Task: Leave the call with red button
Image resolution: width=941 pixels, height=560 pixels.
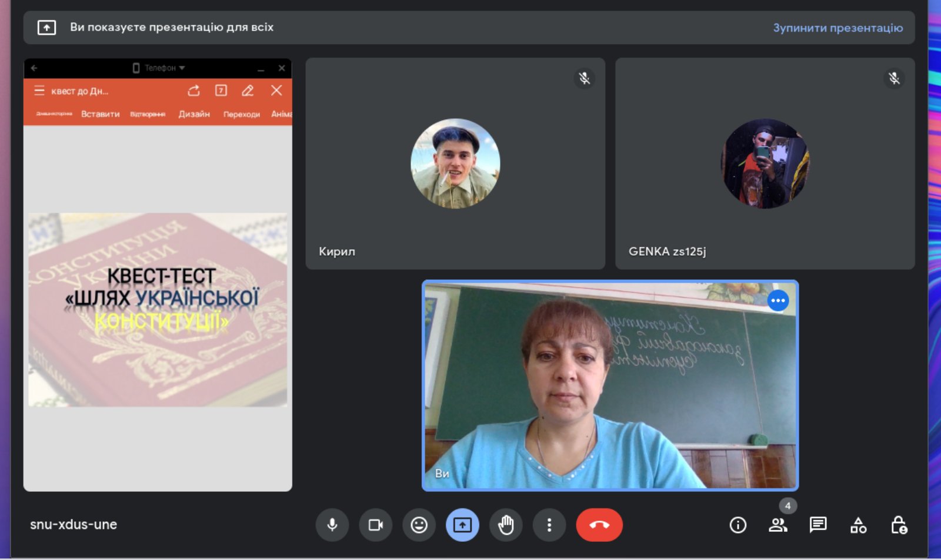Action: pos(599,525)
